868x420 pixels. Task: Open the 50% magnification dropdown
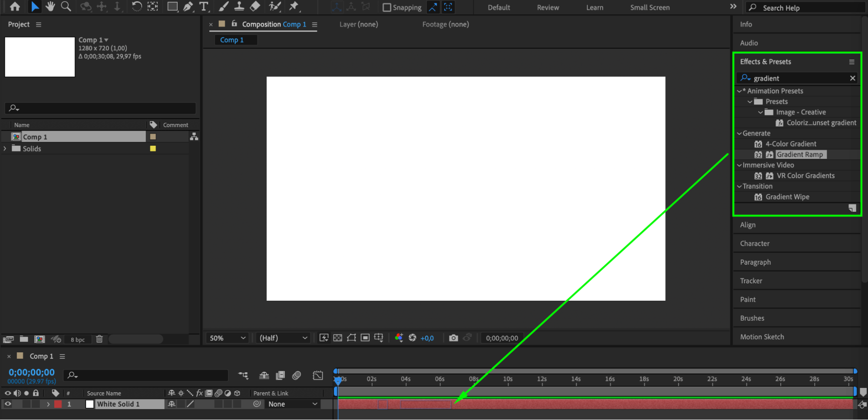[228, 338]
